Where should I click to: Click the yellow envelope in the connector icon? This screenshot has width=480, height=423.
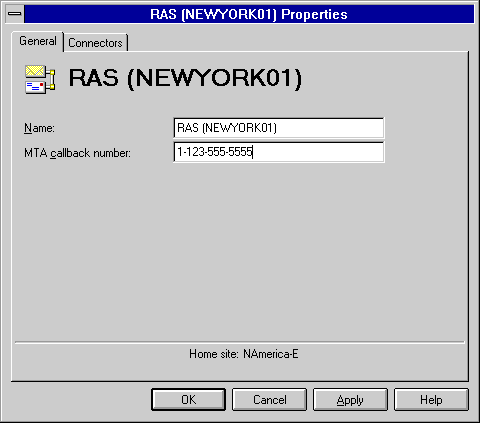point(35,71)
